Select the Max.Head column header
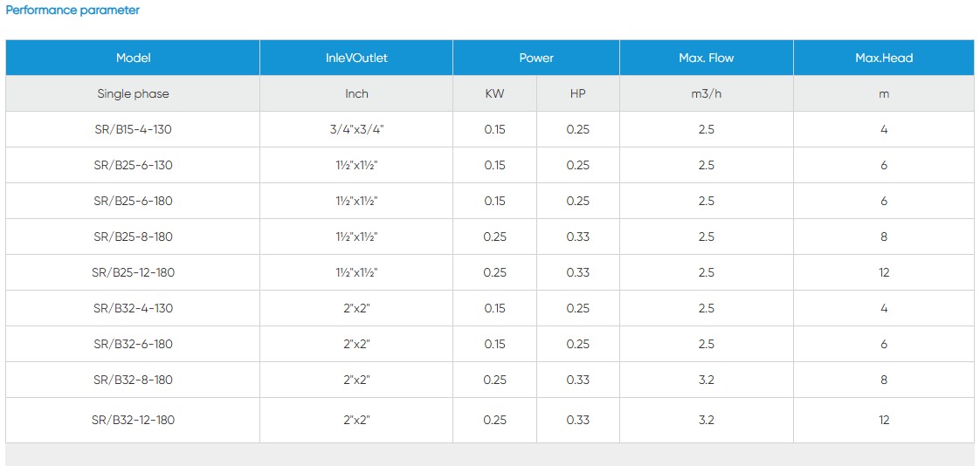The image size is (980, 466). click(884, 58)
